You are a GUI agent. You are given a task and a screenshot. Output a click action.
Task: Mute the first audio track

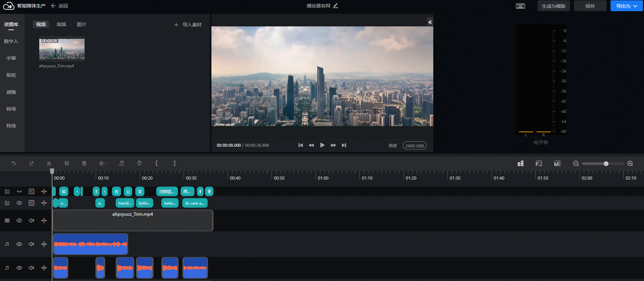(x=31, y=244)
